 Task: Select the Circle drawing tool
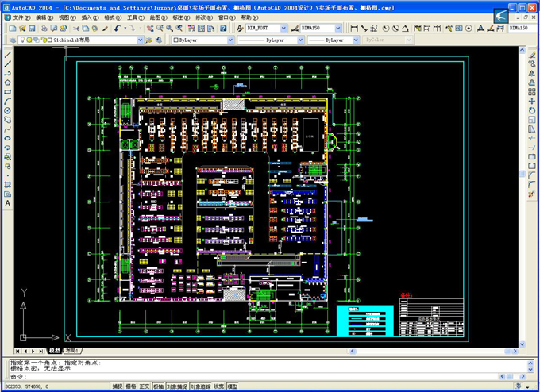pyautogui.click(x=7, y=110)
